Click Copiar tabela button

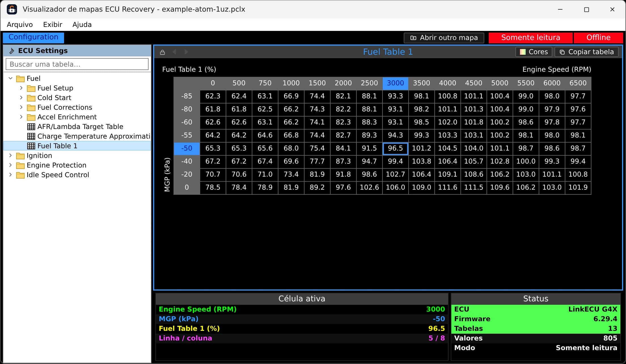pyautogui.click(x=587, y=52)
